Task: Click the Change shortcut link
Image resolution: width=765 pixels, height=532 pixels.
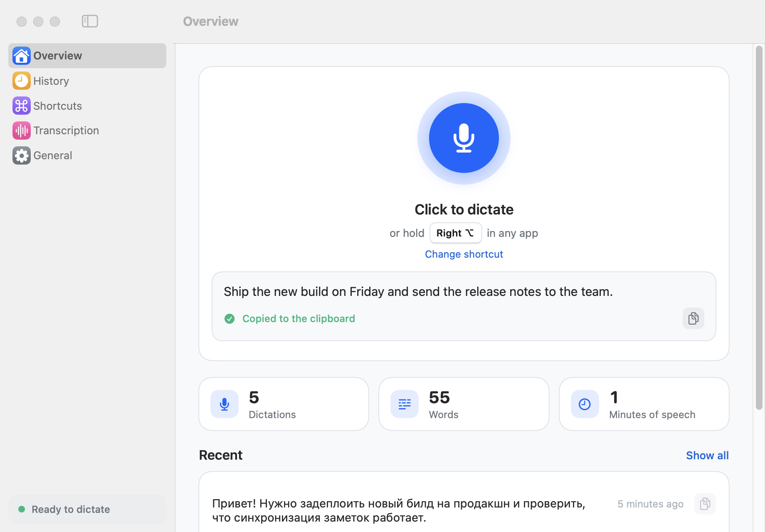Action: coord(464,254)
